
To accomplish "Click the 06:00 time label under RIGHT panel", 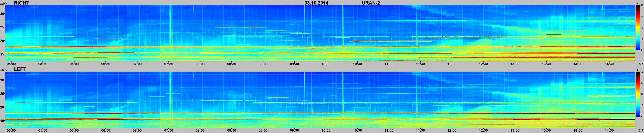I will [74, 64].
